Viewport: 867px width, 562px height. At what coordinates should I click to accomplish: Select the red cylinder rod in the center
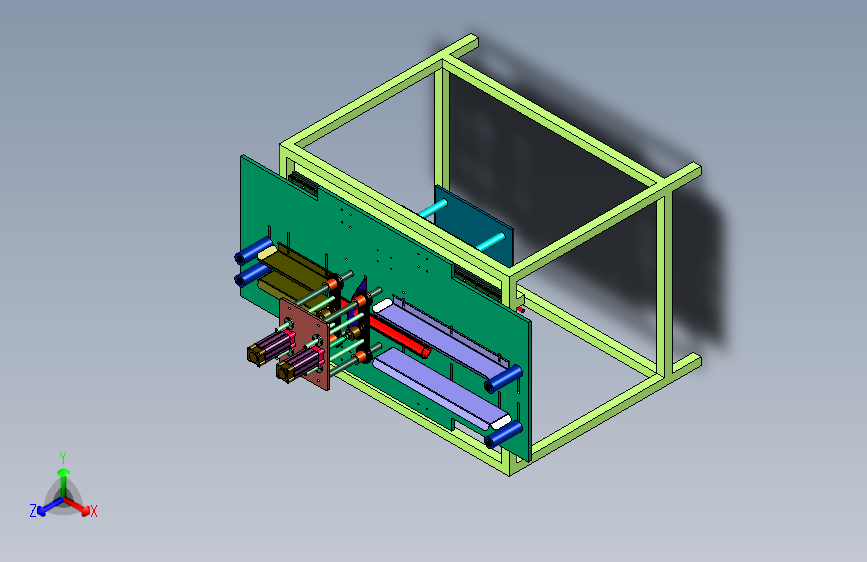(x=399, y=337)
